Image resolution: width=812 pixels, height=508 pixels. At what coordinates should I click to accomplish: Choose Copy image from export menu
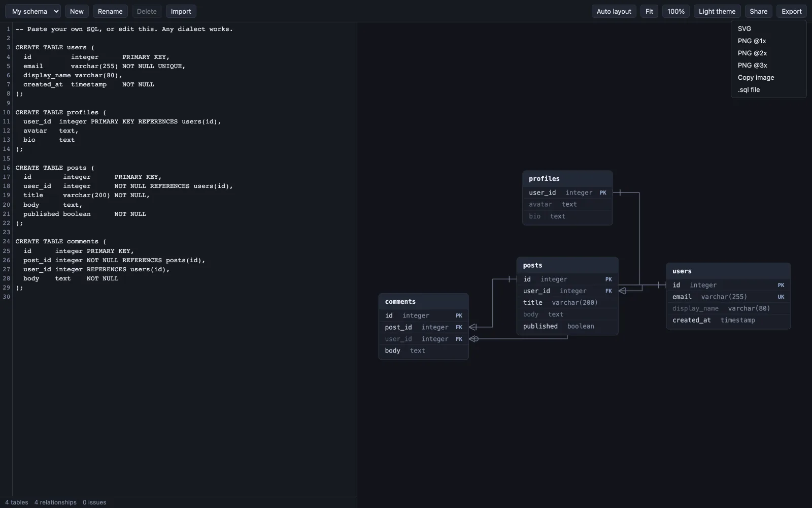coord(768,77)
